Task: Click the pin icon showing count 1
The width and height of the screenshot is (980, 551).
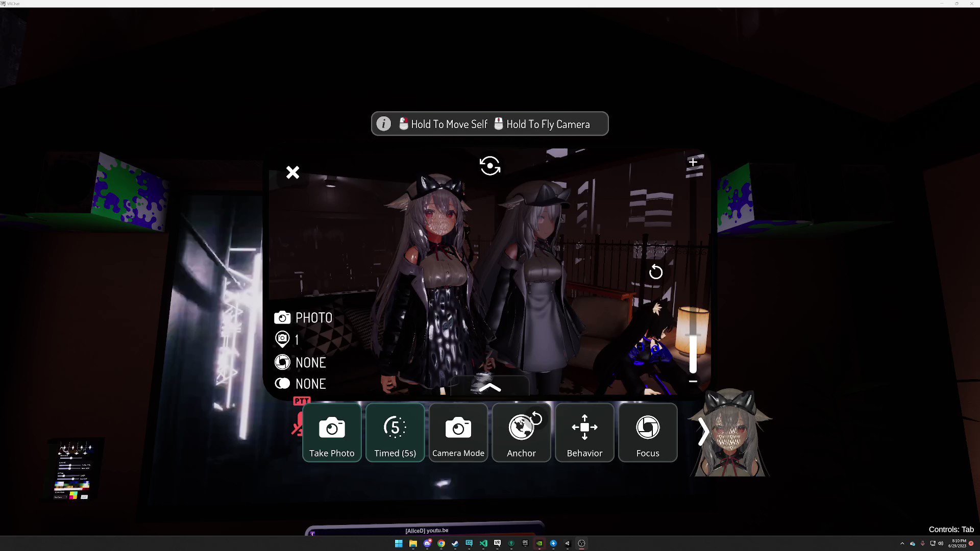Action: pos(283,339)
